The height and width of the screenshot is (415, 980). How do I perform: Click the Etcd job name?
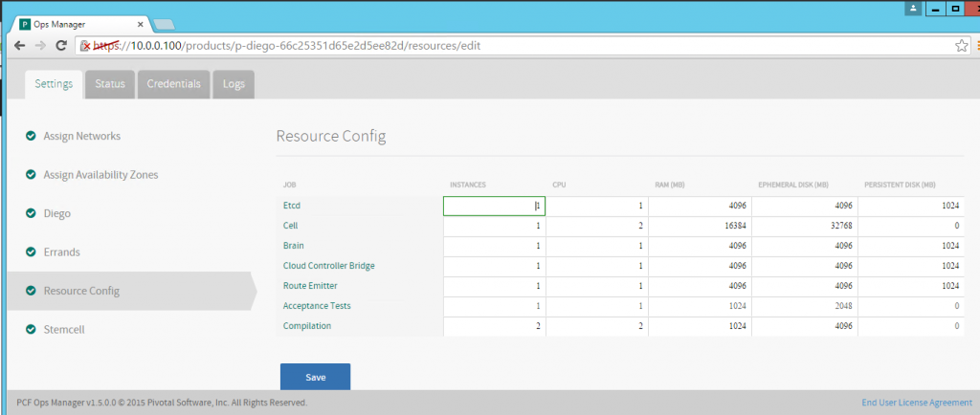(x=292, y=206)
